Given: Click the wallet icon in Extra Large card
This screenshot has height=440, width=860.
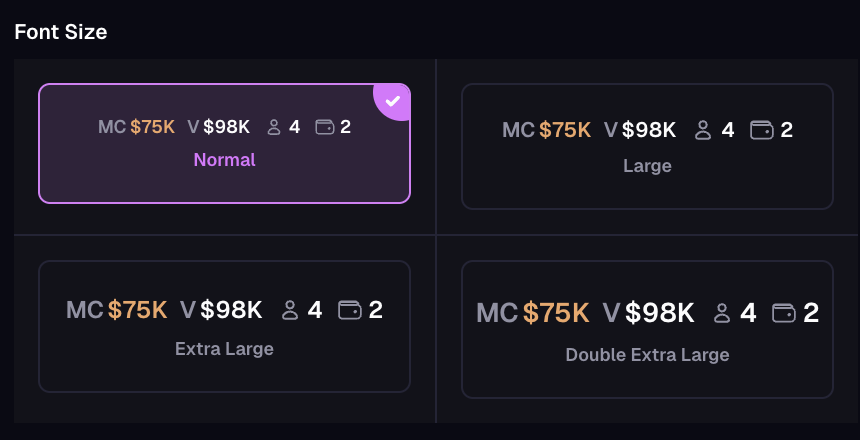Looking at the screenshot, I should pyautogui.click(x=350, y=310).
